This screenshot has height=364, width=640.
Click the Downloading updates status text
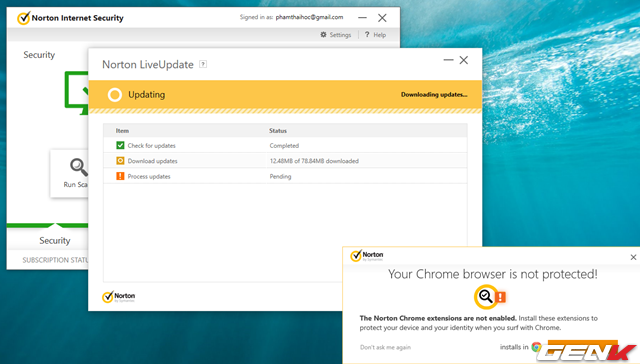[x=434, y=94]
